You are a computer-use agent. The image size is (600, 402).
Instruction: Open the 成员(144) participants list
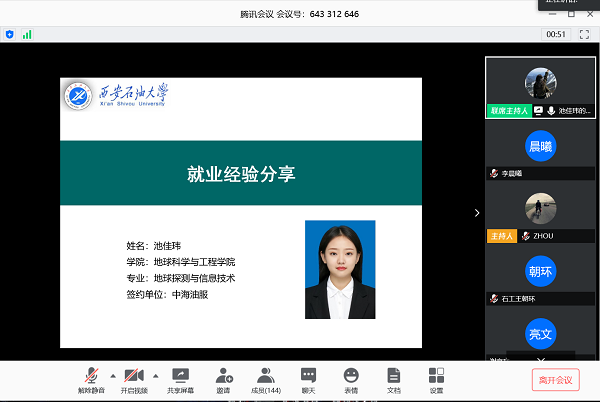tap(266, 379)
